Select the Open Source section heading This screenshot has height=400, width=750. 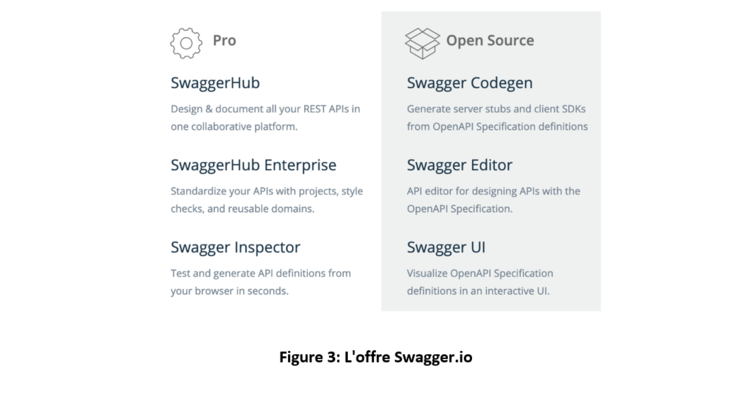click(x=490, y=41)
